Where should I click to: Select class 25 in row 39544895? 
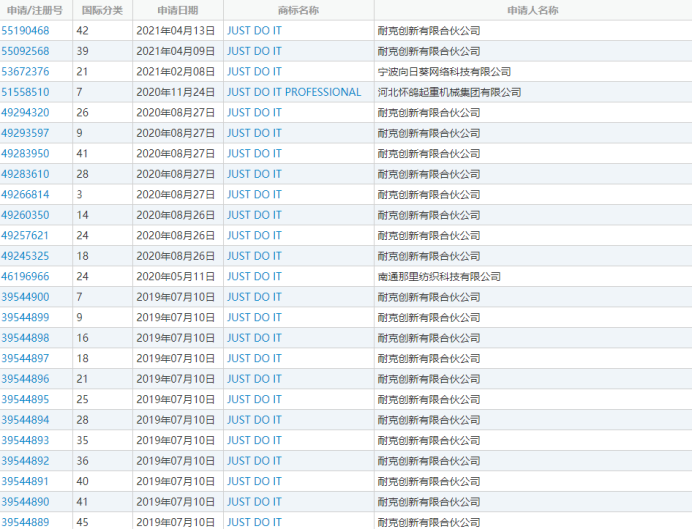point(83,399)
